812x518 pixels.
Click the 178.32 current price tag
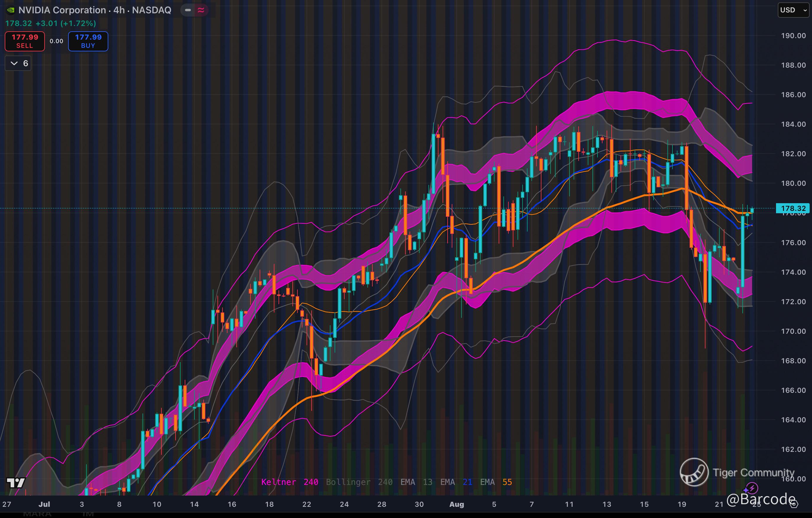coord(793,208)
